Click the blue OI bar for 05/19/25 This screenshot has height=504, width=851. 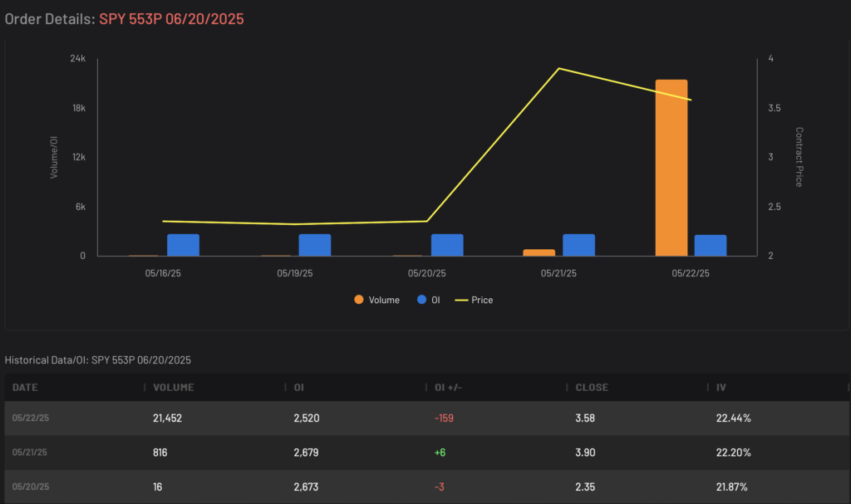coord(315,245)
